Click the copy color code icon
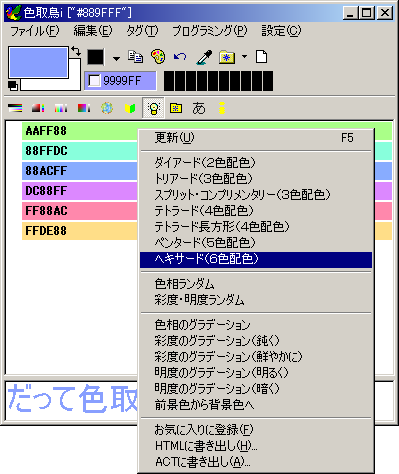 coord(135,57)
